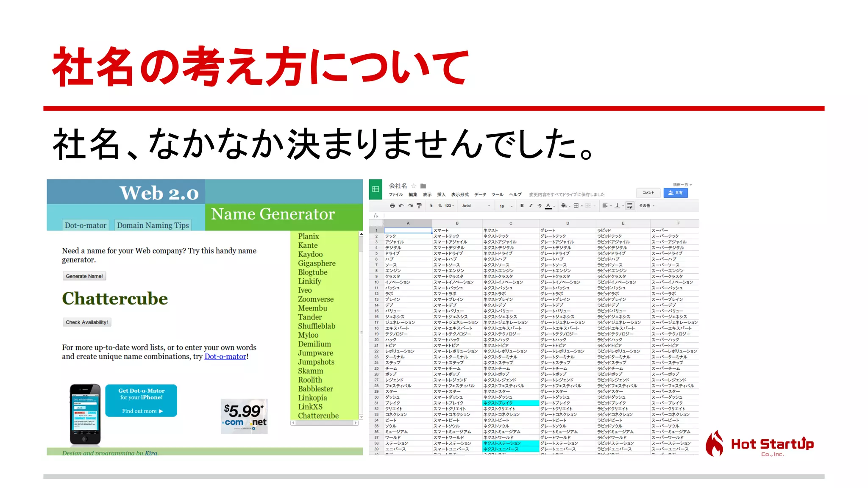Click the Dot-o-mator tab
This screenshot has height=488, width=868.
(86, 225)
